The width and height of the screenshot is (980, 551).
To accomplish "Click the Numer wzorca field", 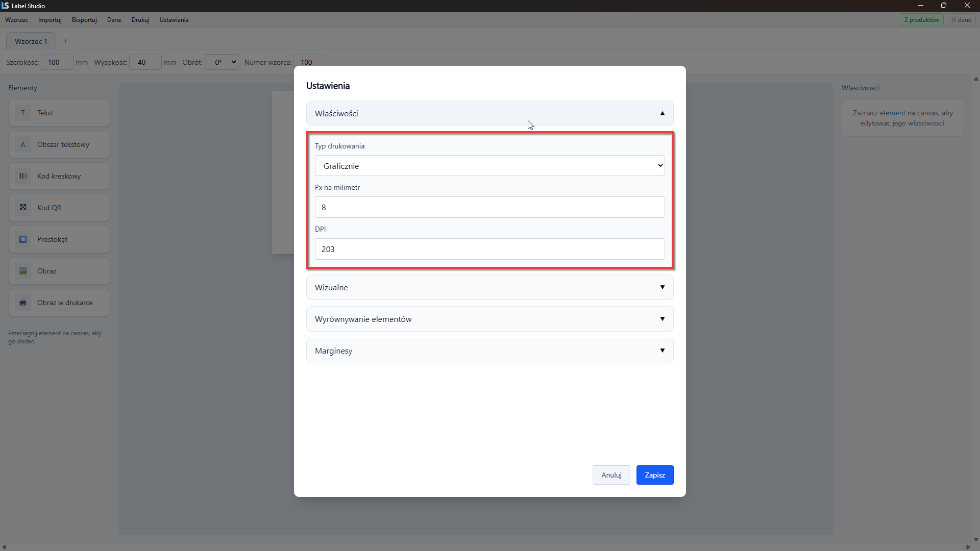I will click(310, 62).
